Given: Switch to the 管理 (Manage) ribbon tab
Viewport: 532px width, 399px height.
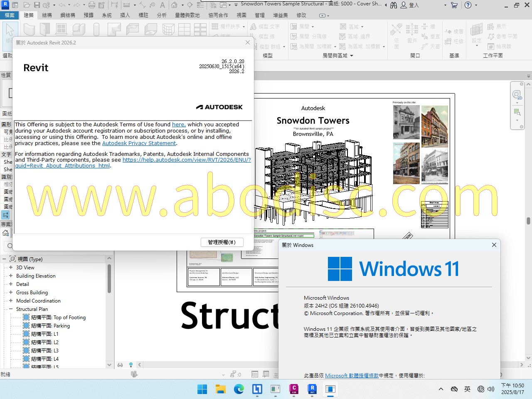Looking at the screenshot, I should [260, 15].
